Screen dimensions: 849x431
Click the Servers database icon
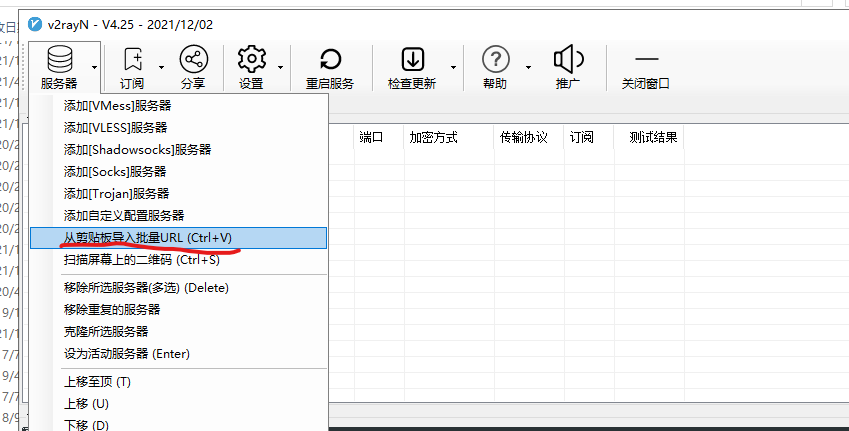58,60
